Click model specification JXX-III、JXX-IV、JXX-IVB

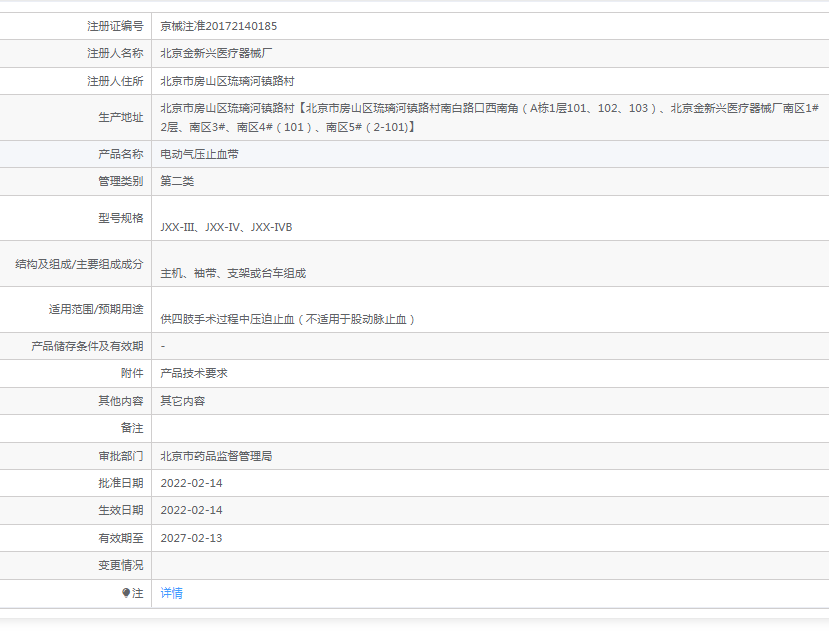226,227
